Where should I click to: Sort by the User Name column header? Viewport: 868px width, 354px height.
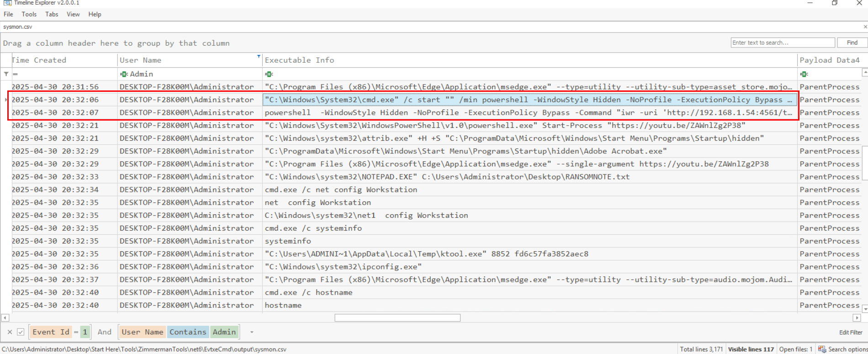pyautogui.click(x=190, y=60)
